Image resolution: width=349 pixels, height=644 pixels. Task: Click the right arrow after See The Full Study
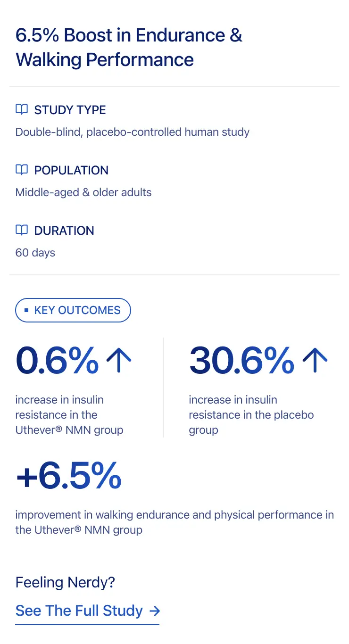coord(155,611)
